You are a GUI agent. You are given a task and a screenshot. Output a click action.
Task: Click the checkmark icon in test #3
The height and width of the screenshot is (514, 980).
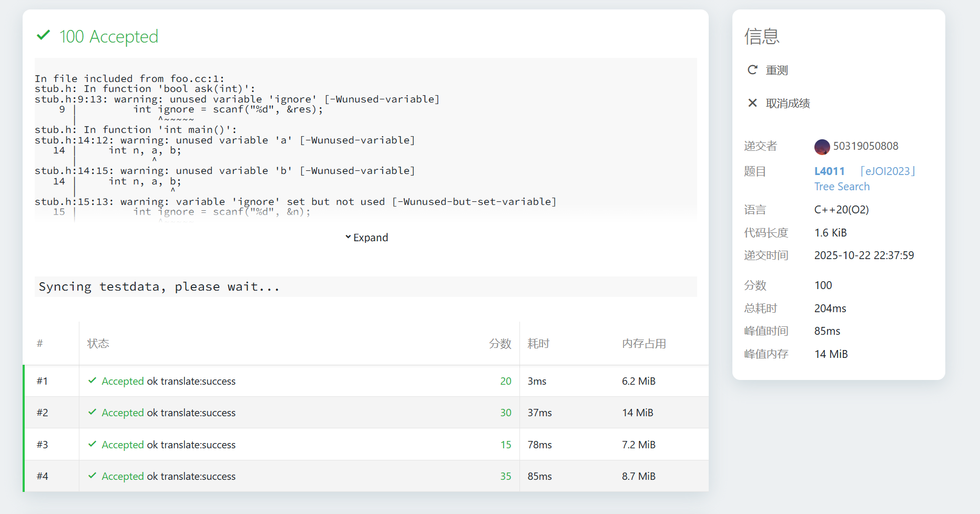click(x=93, y=444)
